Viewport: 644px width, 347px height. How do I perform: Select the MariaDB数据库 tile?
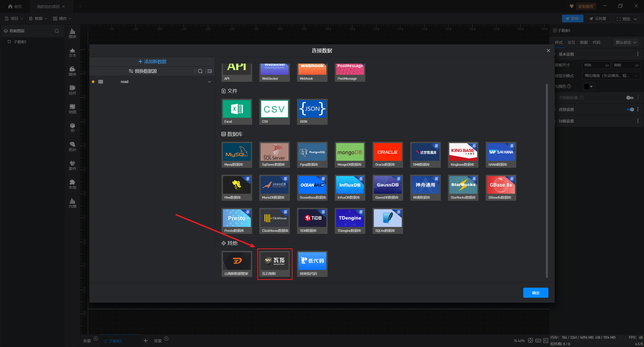click(274, 188)
